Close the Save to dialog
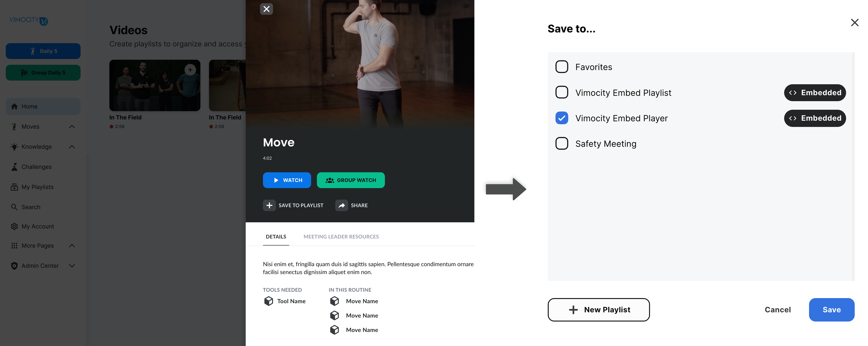 point(855,23)
